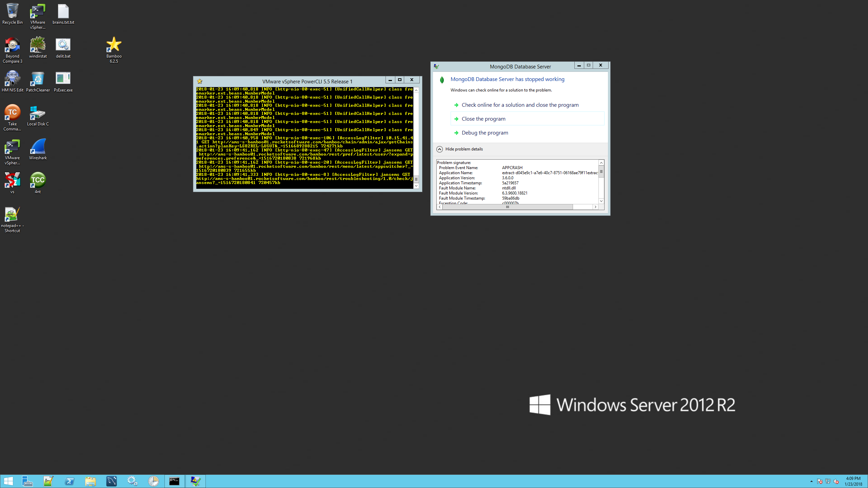The height and width of the screenshot is (488, 868).
Task: Open File Explorer from the taskbar
Action: [x=90, y=481]
